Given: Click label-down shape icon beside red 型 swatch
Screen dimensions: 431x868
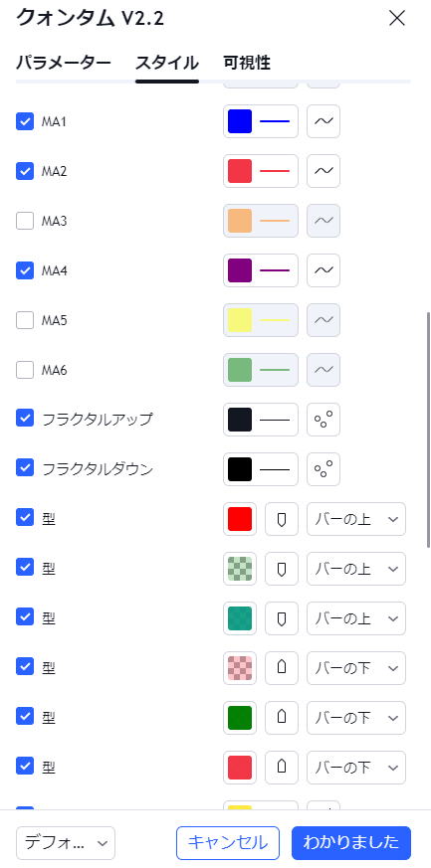Looking at the screenshot, I should pyautogui.click(x=282, y=519).
